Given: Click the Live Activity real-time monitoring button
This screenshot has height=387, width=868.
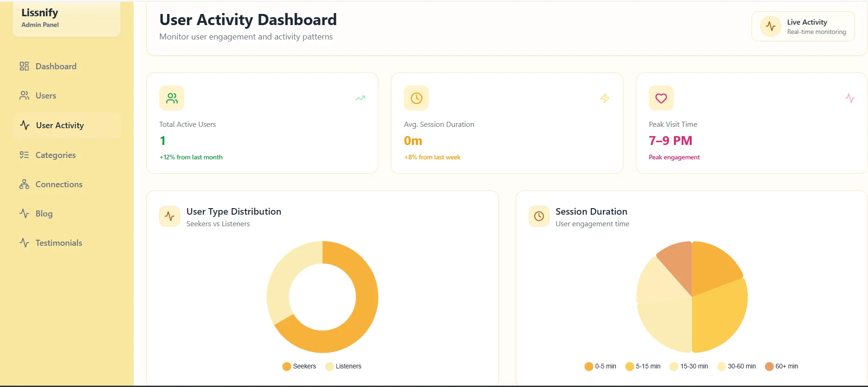Looking at the screenshot, I should pyautogui.click(x=803, y=26).
